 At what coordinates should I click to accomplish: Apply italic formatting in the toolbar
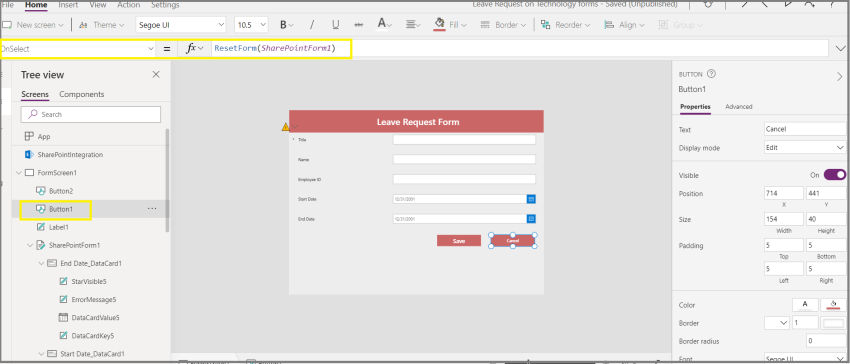[312, 24]
